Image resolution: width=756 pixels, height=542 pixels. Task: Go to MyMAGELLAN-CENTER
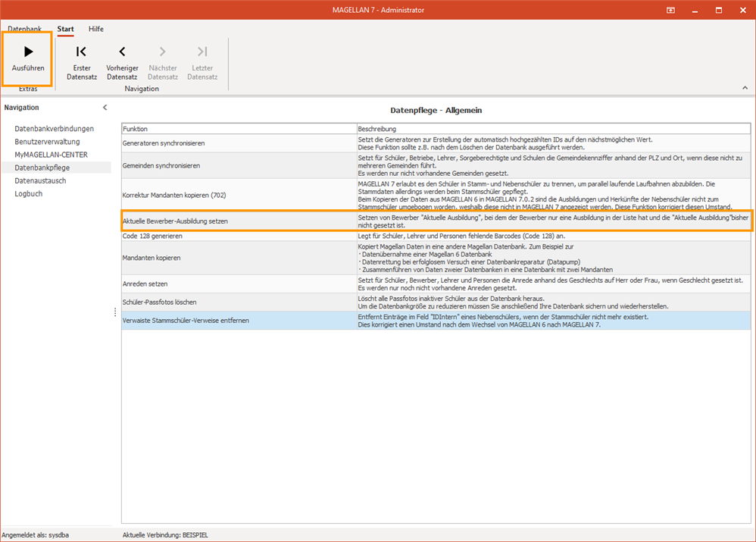(x=51, y=155)
